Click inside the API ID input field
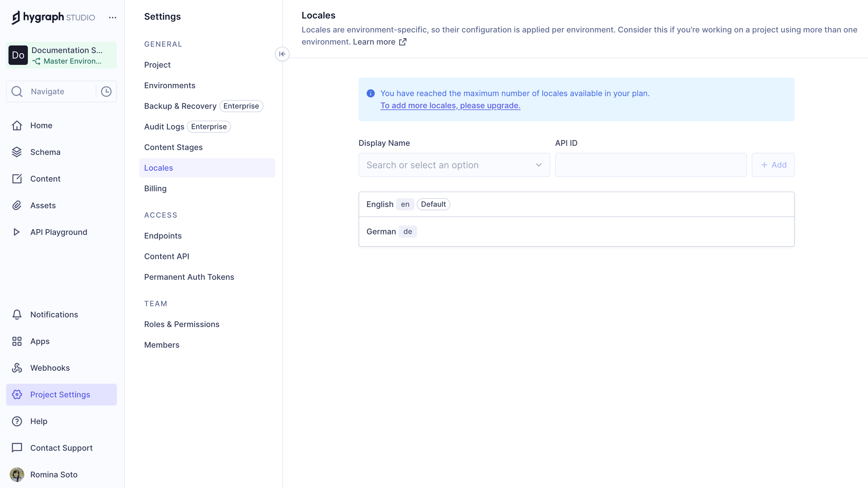868x488 pixels. click(650, 165)
